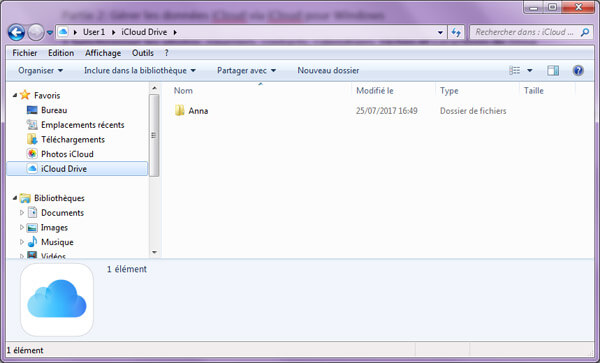Open recent locations dropdown beside forward button
This screenshot has width=600, height=363.
click(50, 33)
